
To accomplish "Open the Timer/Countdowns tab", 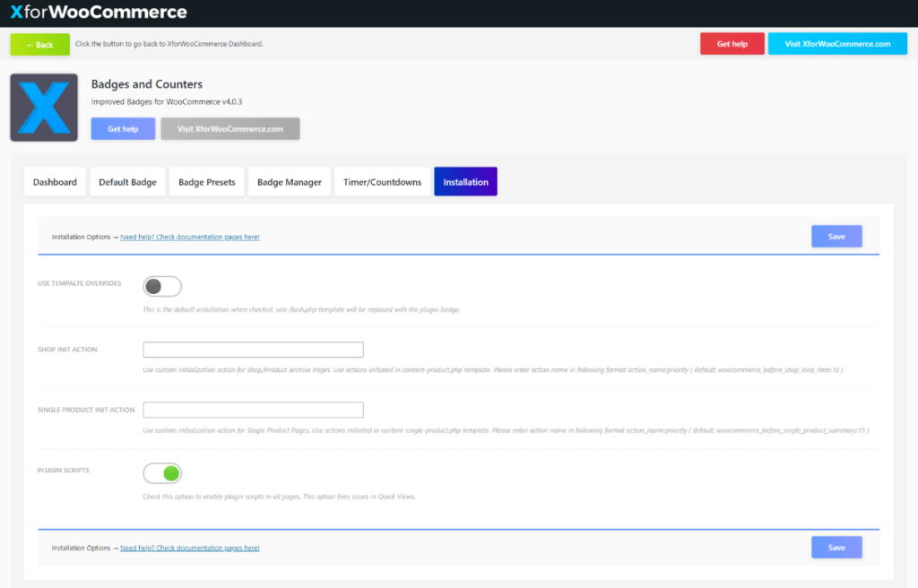I will pos(382,182).
